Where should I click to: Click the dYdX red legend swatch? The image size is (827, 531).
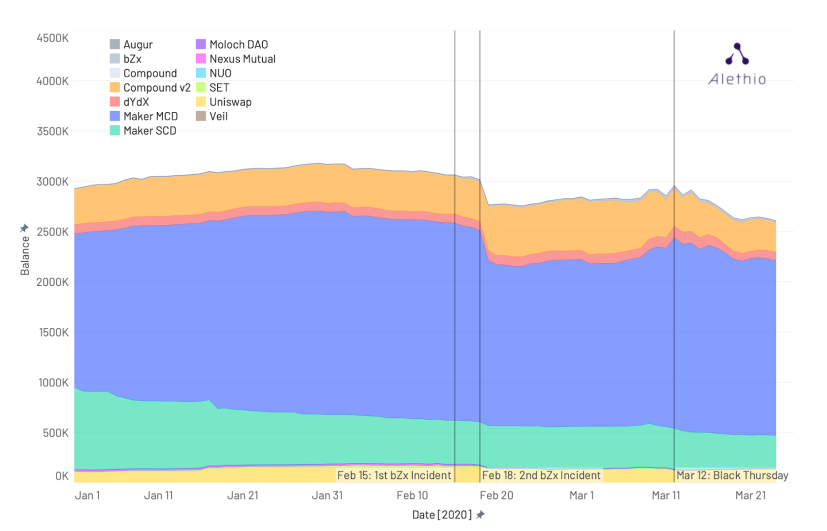click(115, 102)
